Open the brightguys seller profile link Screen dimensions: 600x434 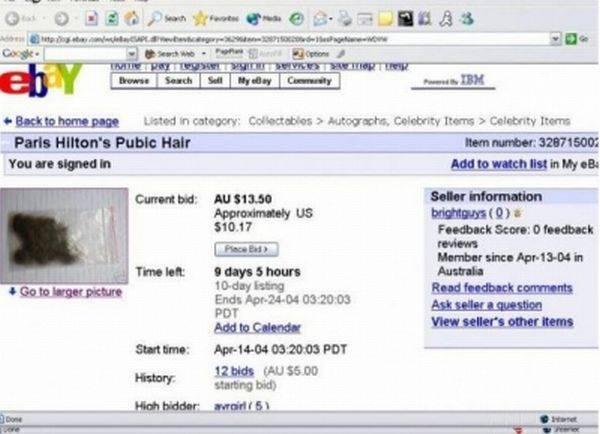458,213
